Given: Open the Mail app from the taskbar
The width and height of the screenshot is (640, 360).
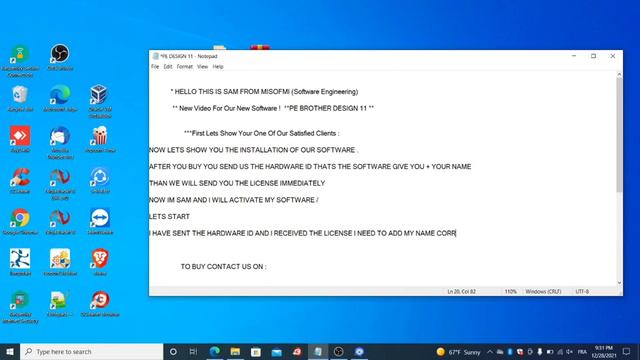Looking at the screenshot, I should (277, 351).
